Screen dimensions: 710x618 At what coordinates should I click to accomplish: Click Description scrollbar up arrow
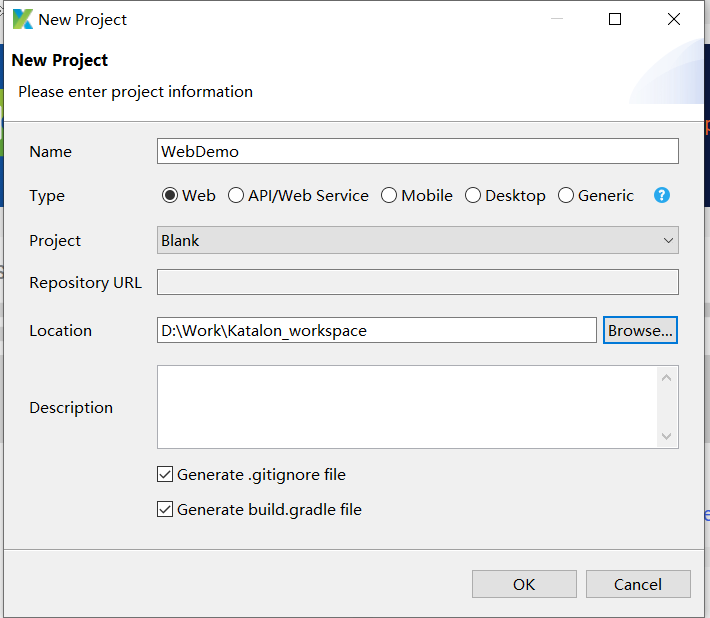pos(667,377)
